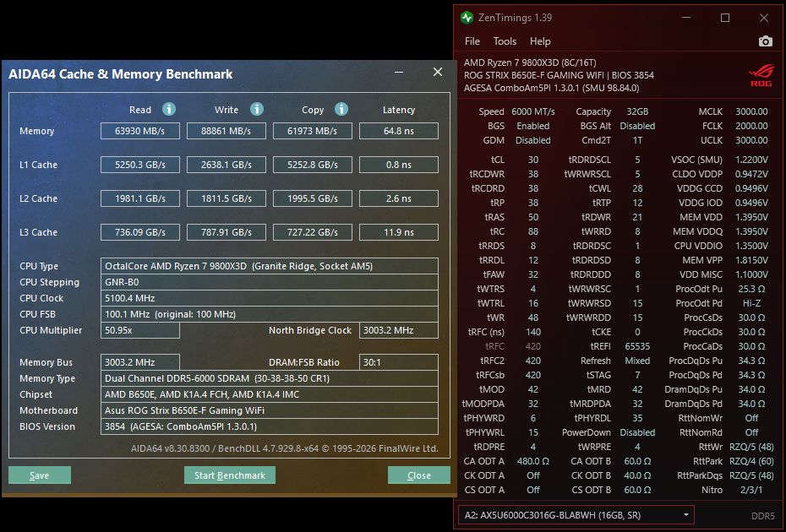
Task: Click FCLK value 2000.00
Action: (x=751, y=126)
